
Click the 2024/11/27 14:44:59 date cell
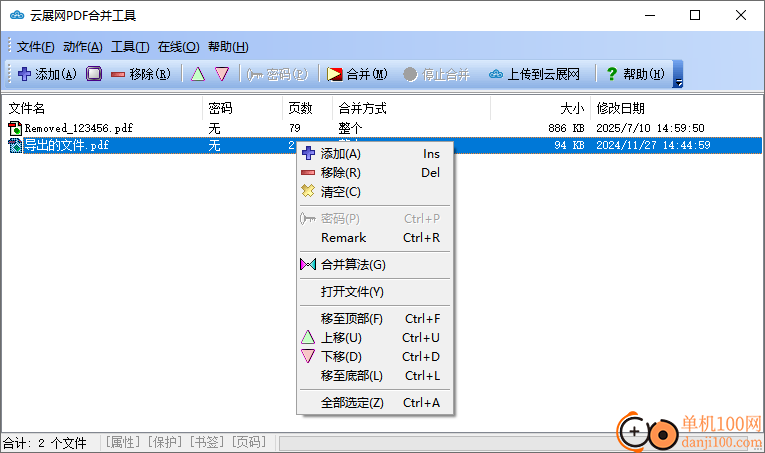tap(653, 145)
